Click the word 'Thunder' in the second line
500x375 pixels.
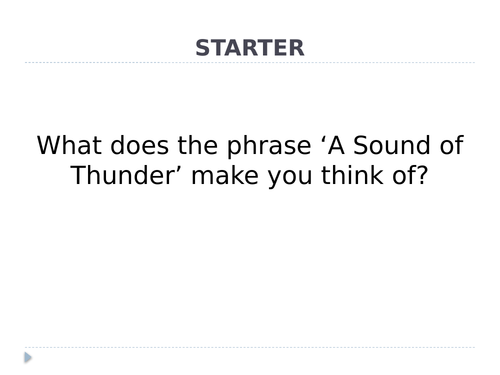[x=122, y=175]
